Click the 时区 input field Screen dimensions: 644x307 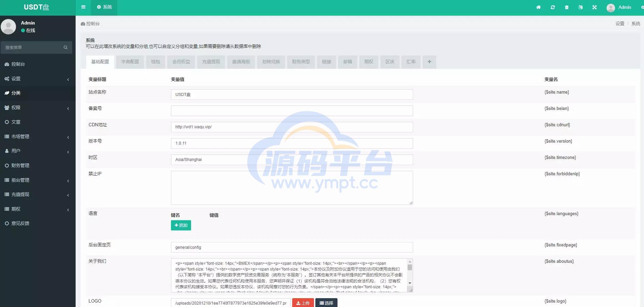(292, 160)
